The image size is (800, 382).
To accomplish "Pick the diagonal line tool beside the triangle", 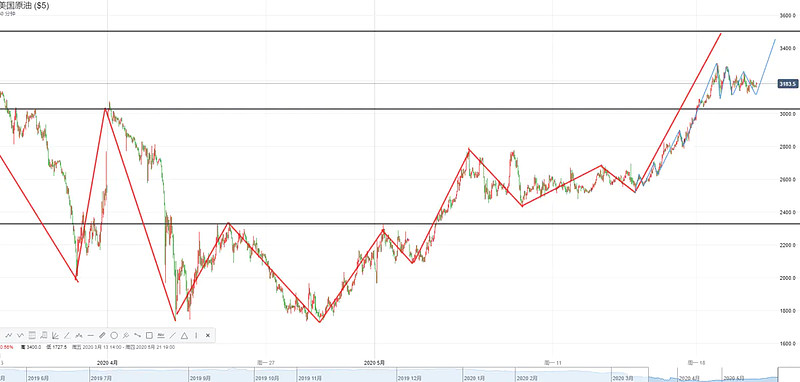I will click(x=172, y=336).
